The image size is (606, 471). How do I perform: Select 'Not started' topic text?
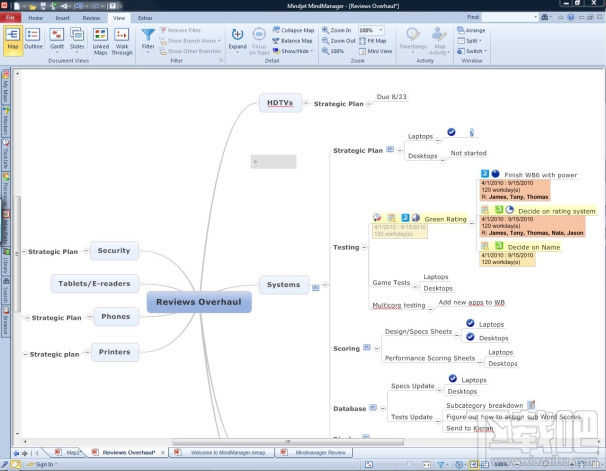coord(468,153)
